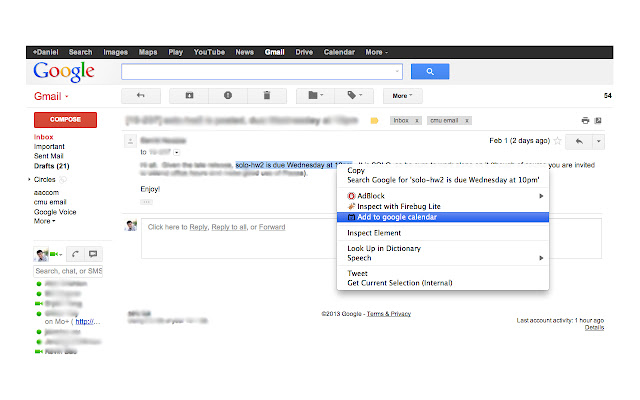
Task: Open the aaccom label
Action: [x=46, y=192]
